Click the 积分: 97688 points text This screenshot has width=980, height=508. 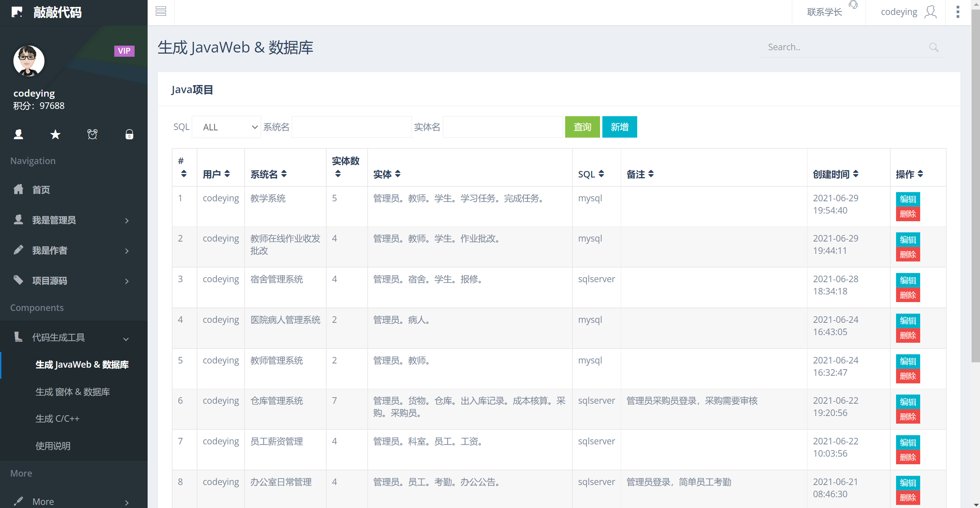(x=39, y=106)
